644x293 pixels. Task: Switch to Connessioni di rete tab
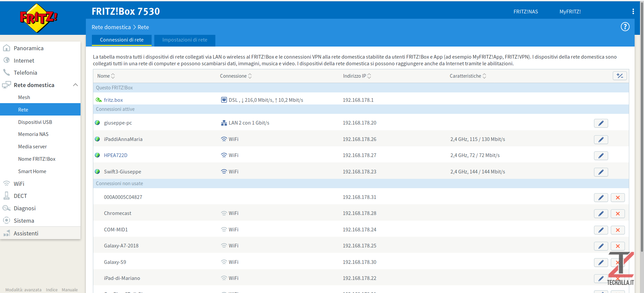pos(122,40)
